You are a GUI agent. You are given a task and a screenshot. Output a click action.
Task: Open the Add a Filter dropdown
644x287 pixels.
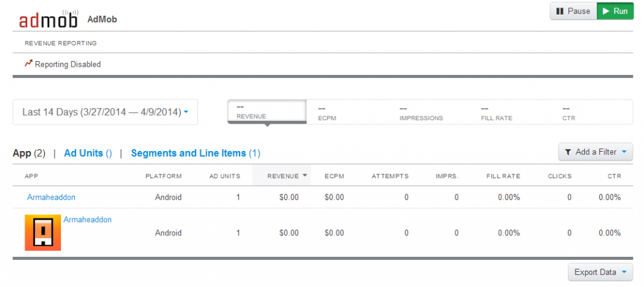pos(596,152)
